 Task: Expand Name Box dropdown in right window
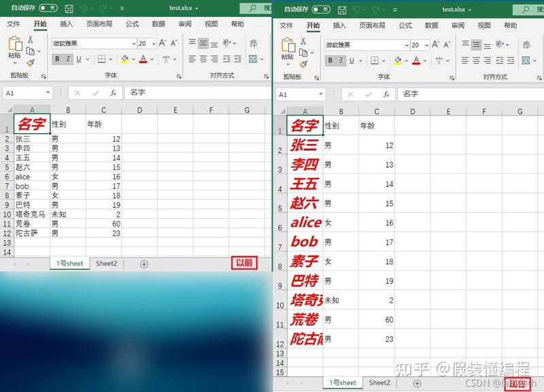321,94
